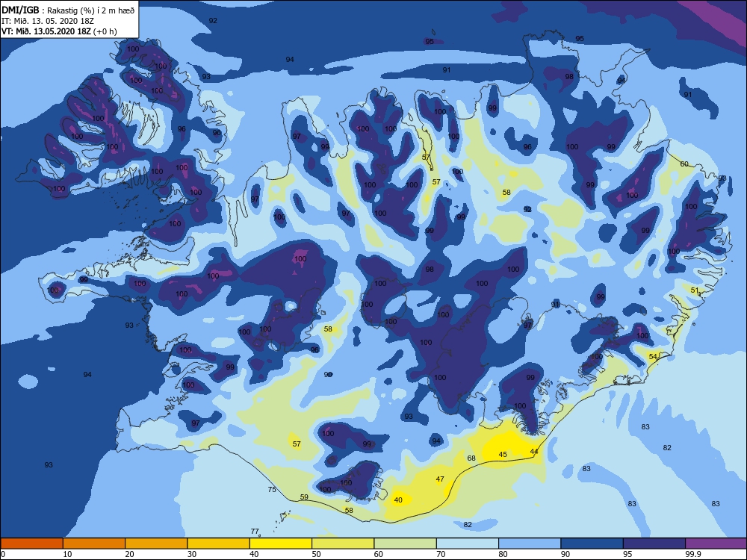Click the 50–60 pale yellow legend swatch
The width and height of the screenshot is (747, 560).
(x=343, y=544)
